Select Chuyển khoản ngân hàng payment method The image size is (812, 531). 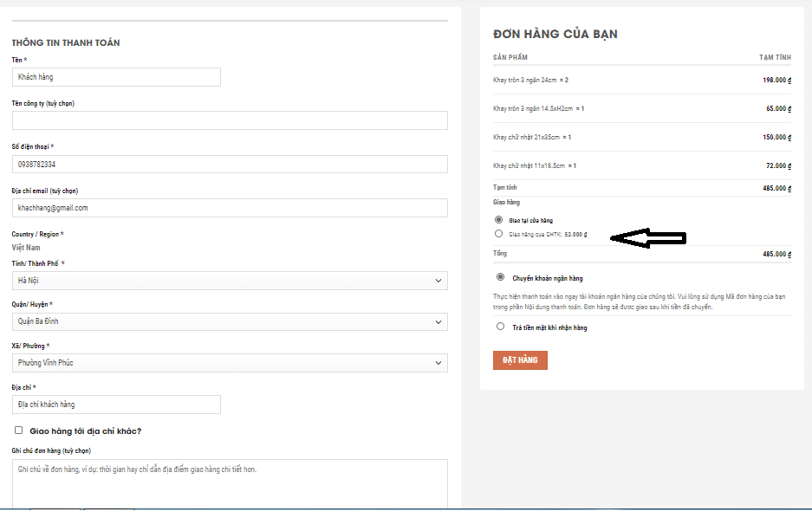(x=500, y=278)
